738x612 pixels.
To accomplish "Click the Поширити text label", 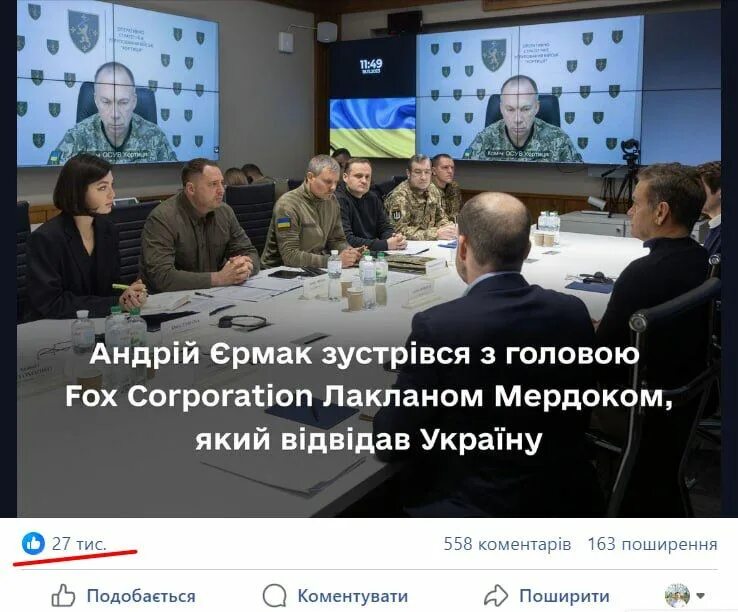I will coord(564,596).
